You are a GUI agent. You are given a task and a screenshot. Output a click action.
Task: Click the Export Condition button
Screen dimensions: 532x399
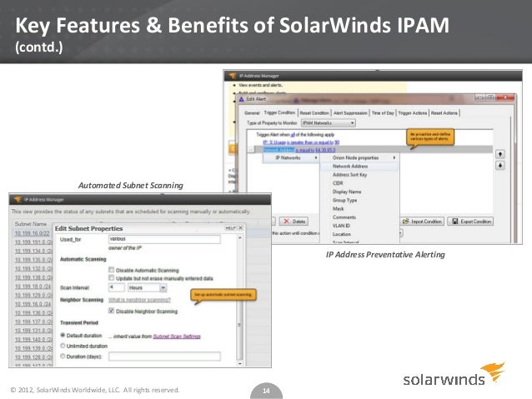click(x=470, y=222)
